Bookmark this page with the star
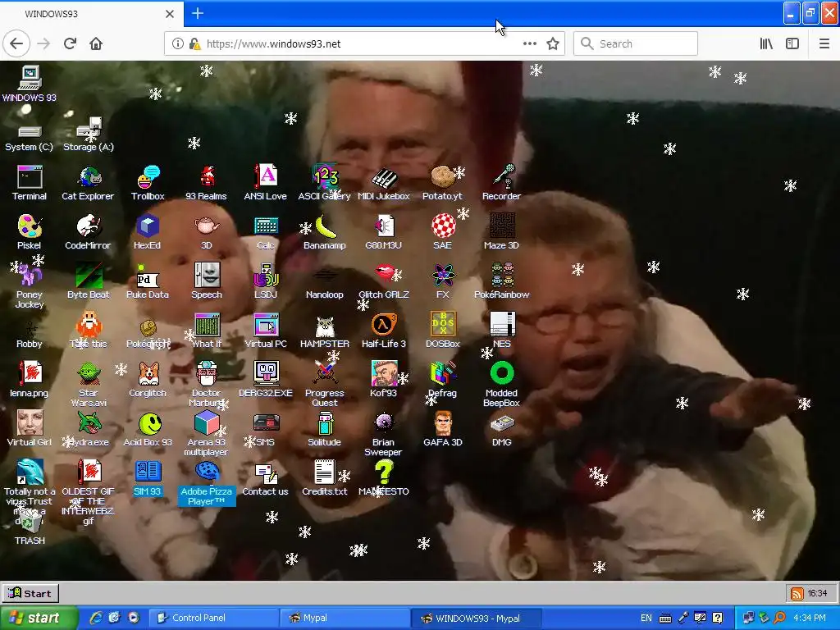840x630 pixels. pos(553,44)
